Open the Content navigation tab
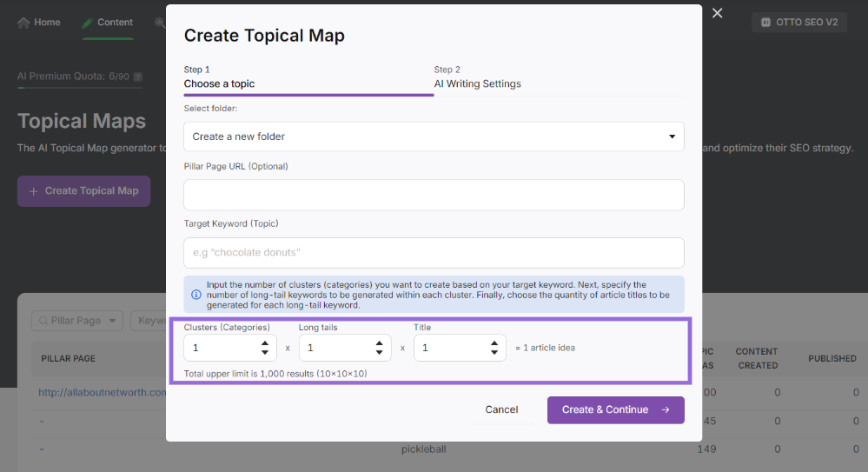This screenshot has width=868, height=472. pyautogui.click(x=108, y=22)
